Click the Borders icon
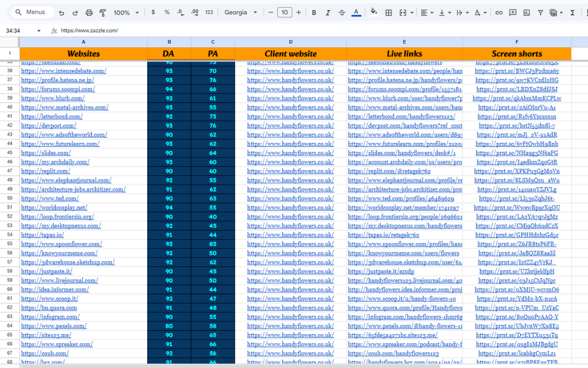This screenshot has width=588, height=368. [388, 13]
